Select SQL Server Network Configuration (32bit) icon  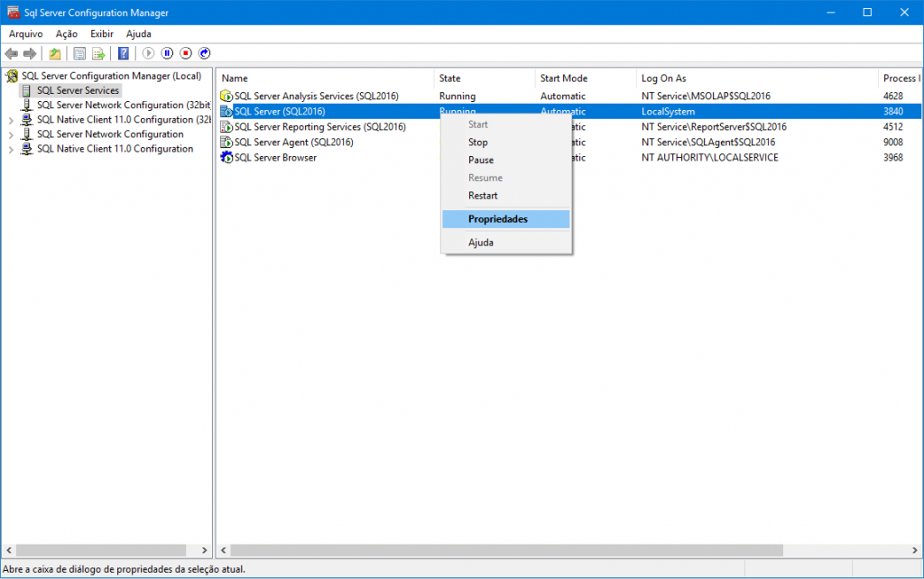26,105
